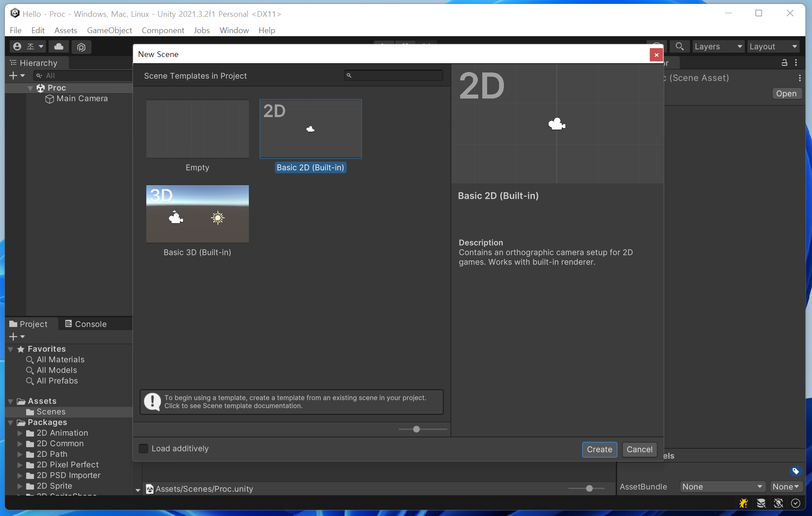The height and width of the screenshot is (516, 812).
Task: Click the search magnifier icon near Layers
Action: click(x=680, y=46)
